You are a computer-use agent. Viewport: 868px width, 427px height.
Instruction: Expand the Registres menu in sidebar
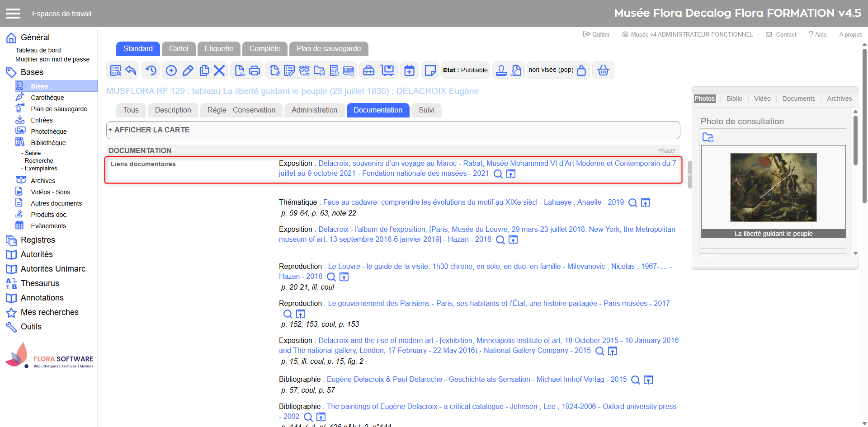(x=38, y=240)
